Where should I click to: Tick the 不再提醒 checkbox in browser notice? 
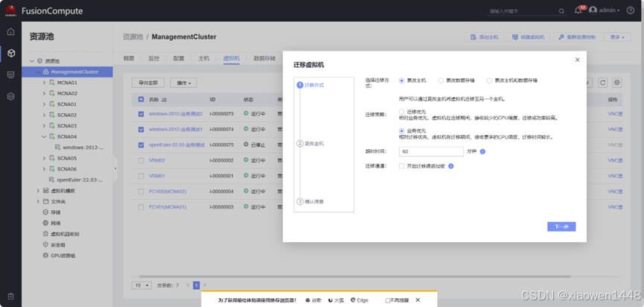coord(389,300)
